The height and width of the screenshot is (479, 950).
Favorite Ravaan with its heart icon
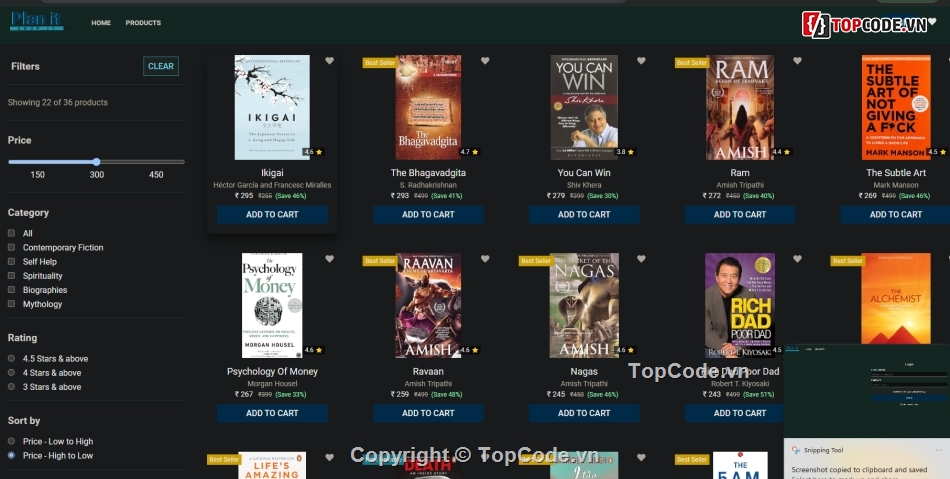pyautogui.click(x=485, y=259)
